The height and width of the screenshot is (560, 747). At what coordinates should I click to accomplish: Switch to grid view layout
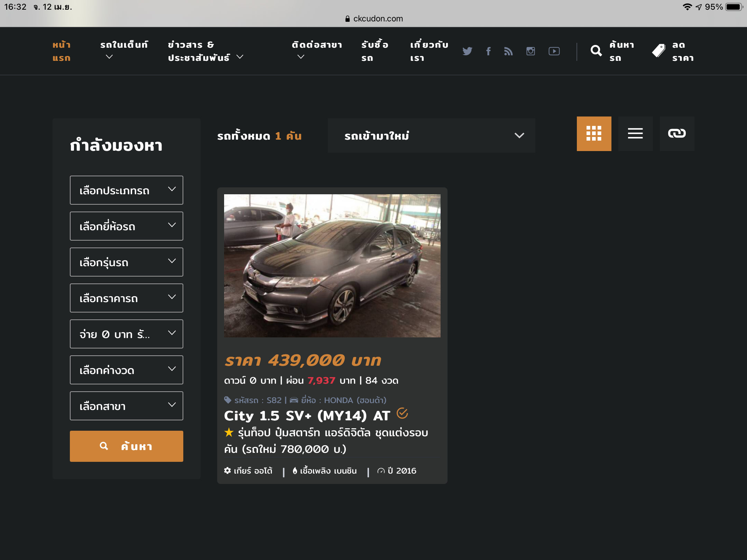click(x=594, y=133)
